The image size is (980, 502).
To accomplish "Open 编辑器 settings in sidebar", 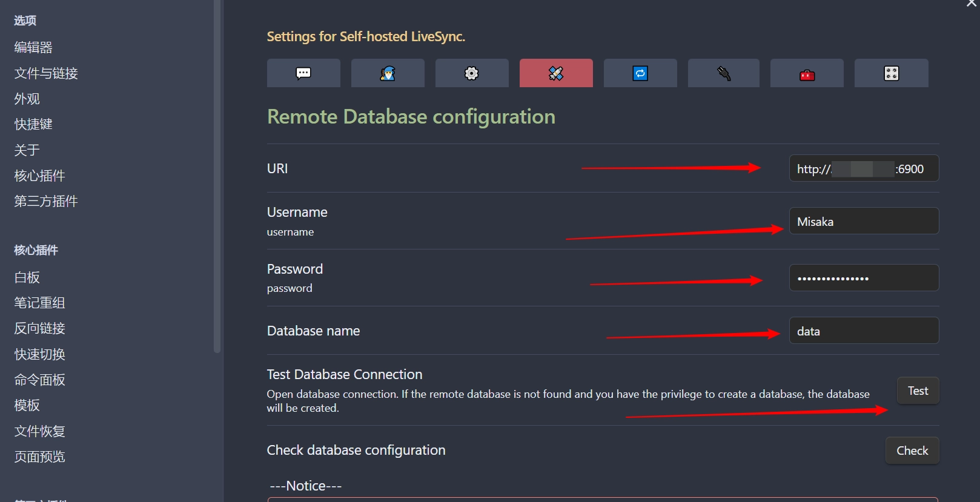I will 33,47.
